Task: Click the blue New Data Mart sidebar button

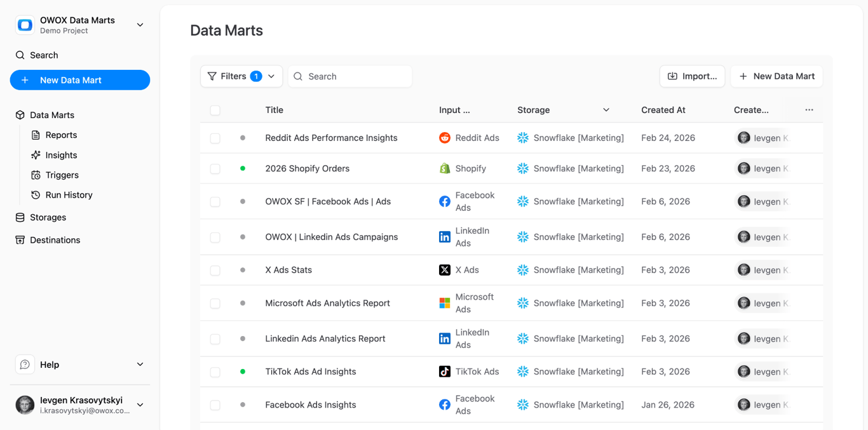Action: tap(80, 80)
